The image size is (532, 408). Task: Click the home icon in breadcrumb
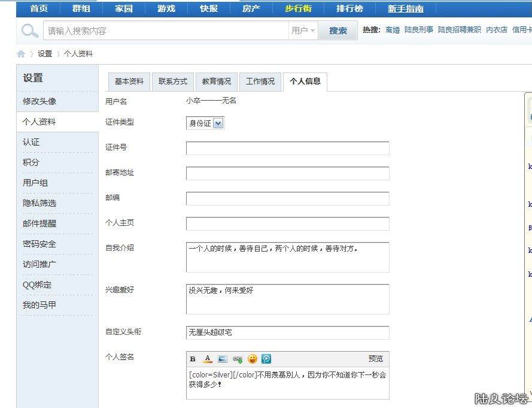click(x=21, y=54)
